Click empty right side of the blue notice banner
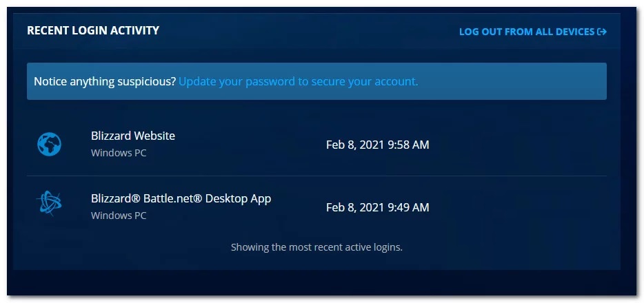The height and width of the screenshot is (303, 644). [x=514, y=81]
